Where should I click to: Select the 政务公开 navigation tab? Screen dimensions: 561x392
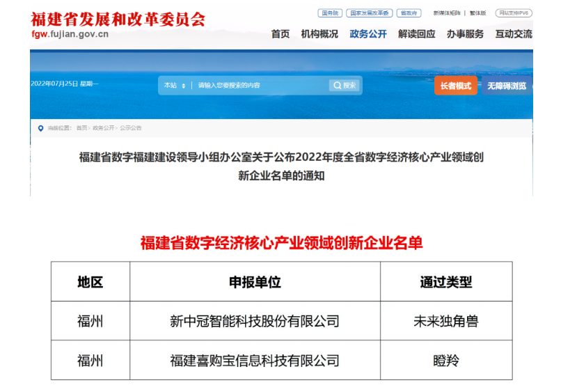click(368, 34)
